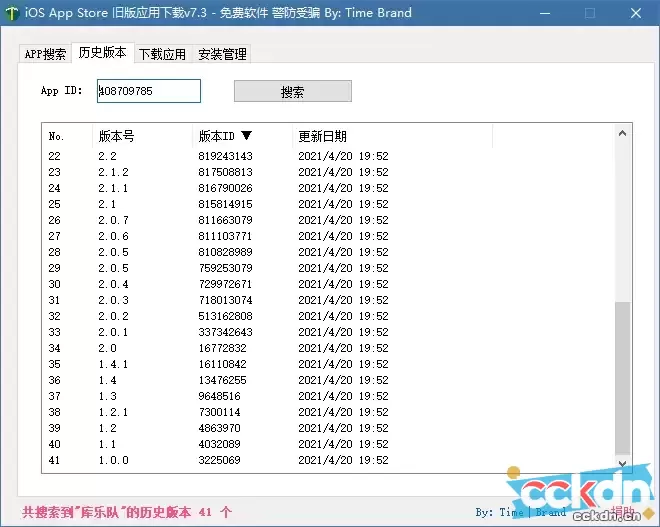Click the vertical scrollbar thumb
Screen dimensions: 660x527
point(623,378)
